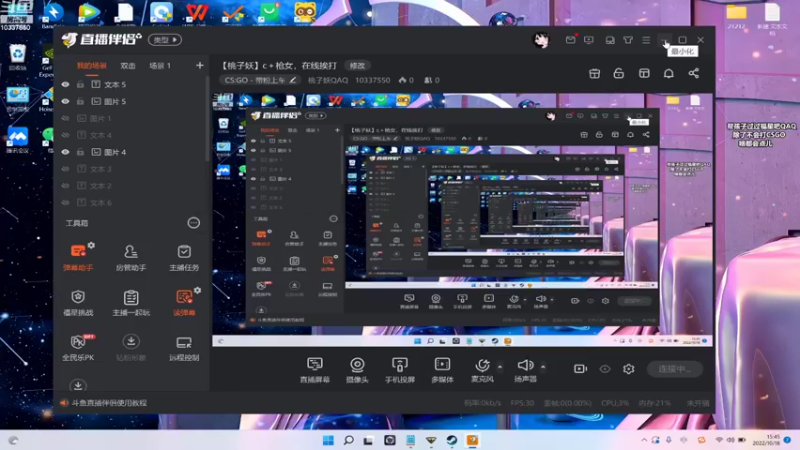Image resolution: width=800 pixels, height=450 pixels.
Task: Click the layout panel icon above preview
Action: click(644, 73)
